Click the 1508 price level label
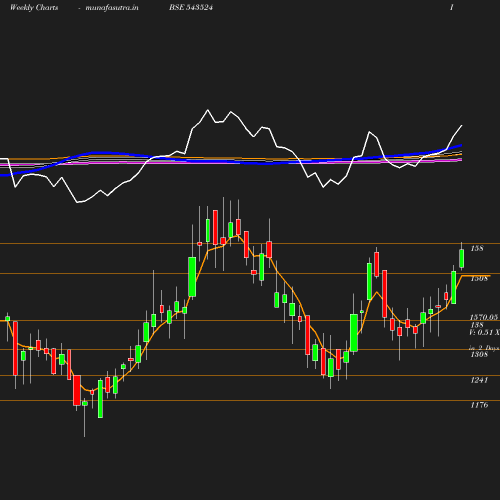This screenshot has width=500, height=500. click(479, 278)
